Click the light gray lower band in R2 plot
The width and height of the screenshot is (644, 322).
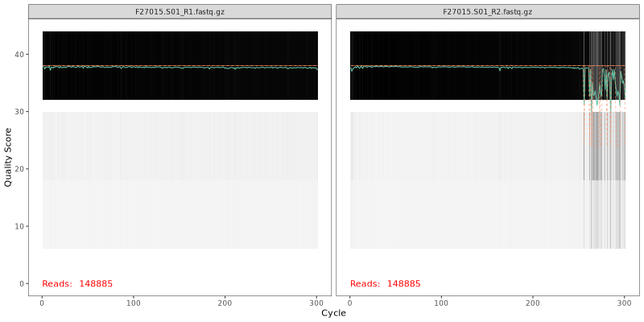pos(467,209)
